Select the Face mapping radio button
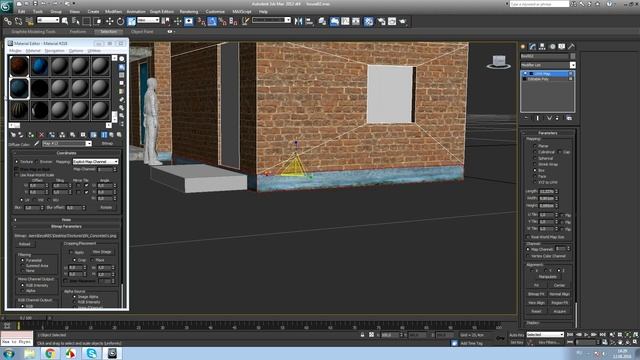The image size is (640, 360). [x=534, y=176]
